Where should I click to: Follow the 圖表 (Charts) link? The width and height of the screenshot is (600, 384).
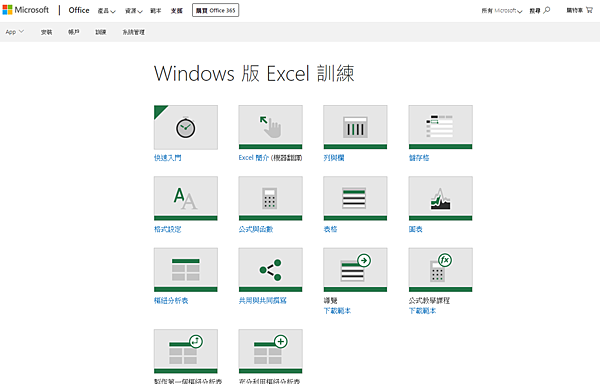point(416,229)
